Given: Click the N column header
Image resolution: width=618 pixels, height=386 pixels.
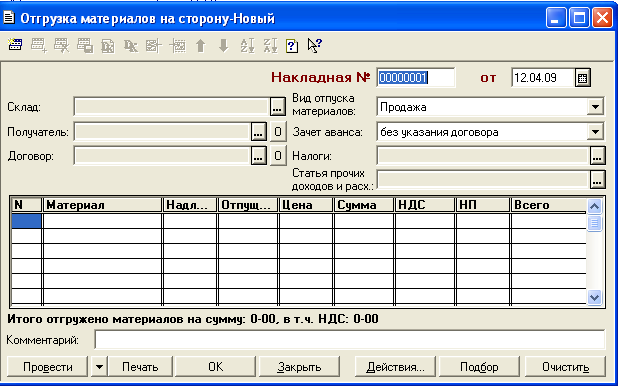Looking at the screenshot, I should point(26,205).
